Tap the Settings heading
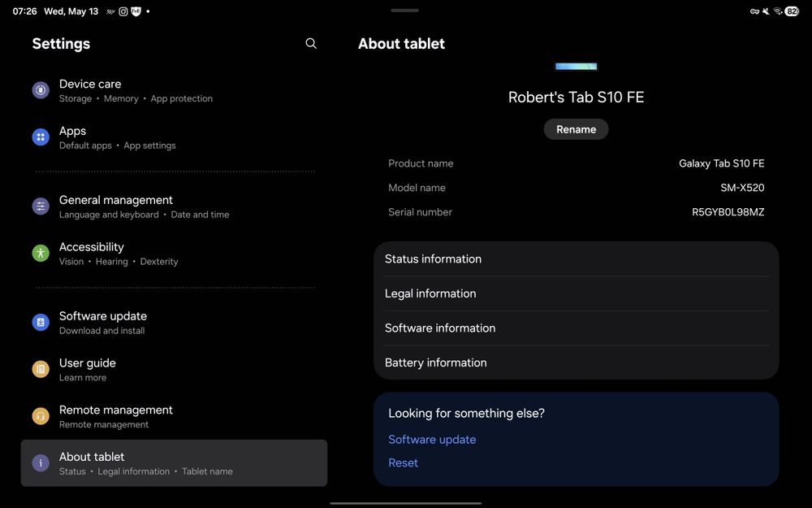Screen dimensions: 812x508 (x=61, y=44)
